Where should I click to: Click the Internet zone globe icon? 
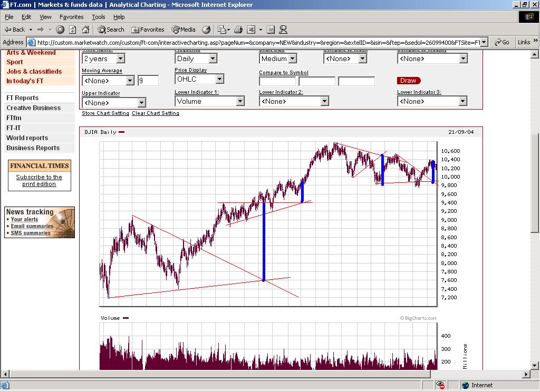click(466, 385)
